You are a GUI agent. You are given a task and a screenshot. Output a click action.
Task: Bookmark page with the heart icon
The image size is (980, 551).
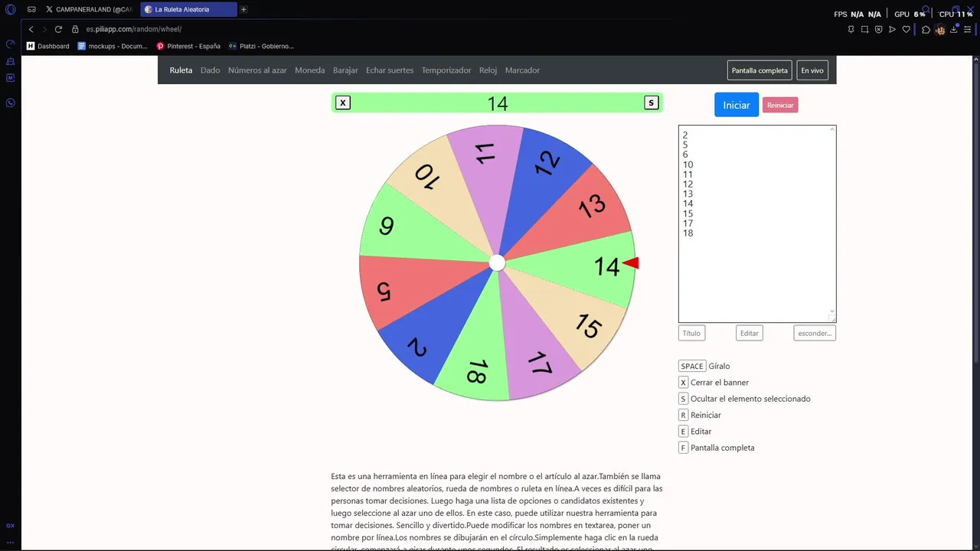click(x=906, y=29)
